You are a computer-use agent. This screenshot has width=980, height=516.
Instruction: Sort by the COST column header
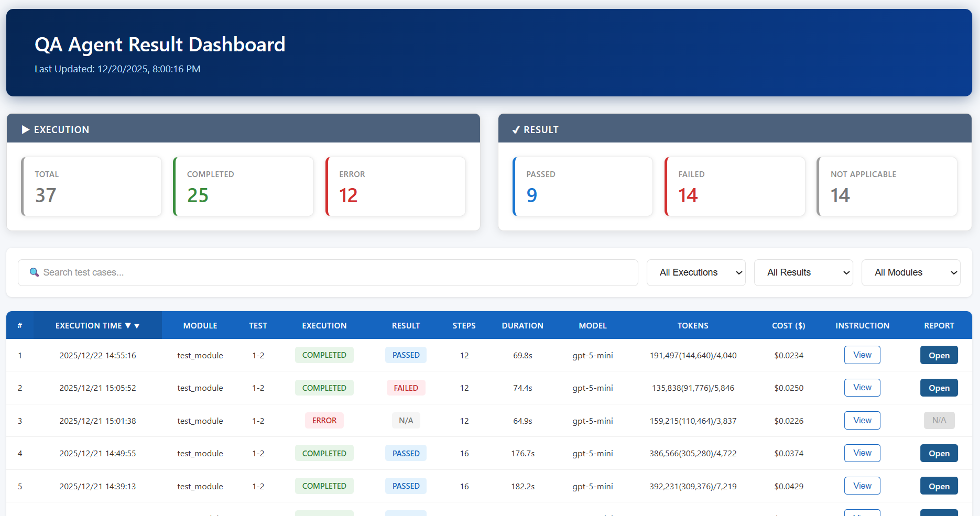click(x=788, y=325)
